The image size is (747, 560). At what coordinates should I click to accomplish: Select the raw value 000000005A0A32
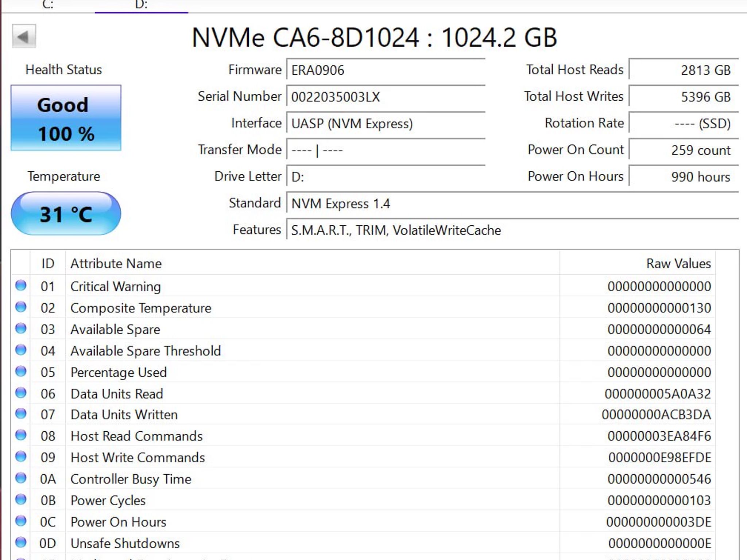pos(658,394)
